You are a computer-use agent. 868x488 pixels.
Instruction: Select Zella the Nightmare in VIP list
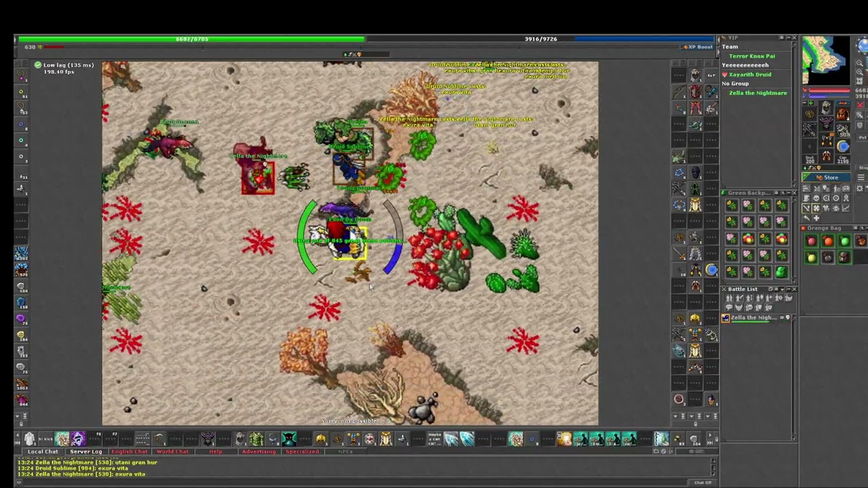757,93
